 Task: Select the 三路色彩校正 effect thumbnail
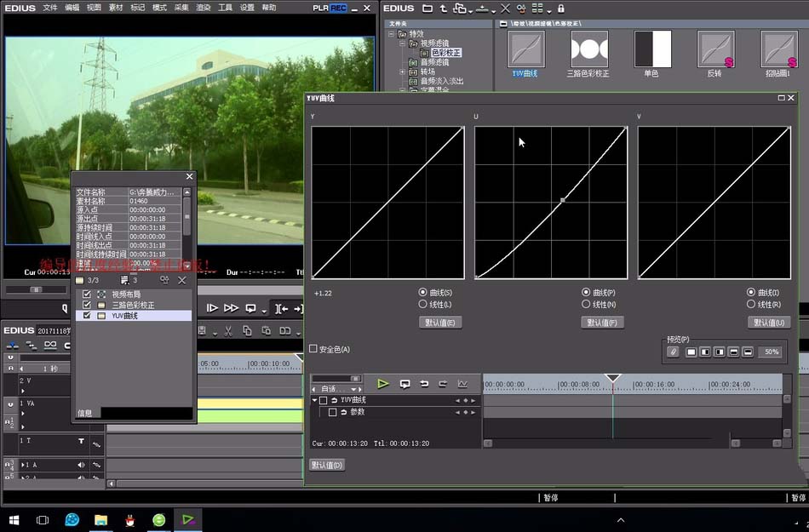click(x=588, y=49)
